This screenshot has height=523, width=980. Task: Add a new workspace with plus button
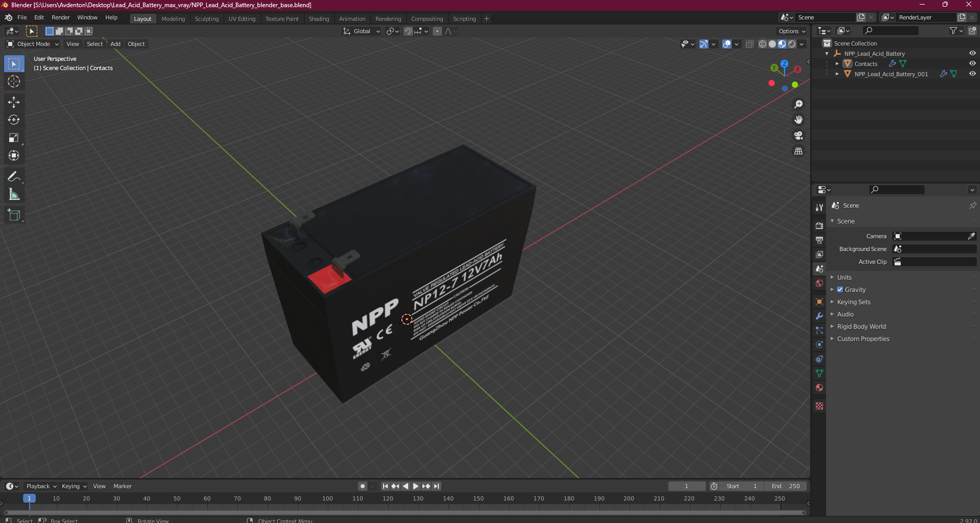pos(486,19)
